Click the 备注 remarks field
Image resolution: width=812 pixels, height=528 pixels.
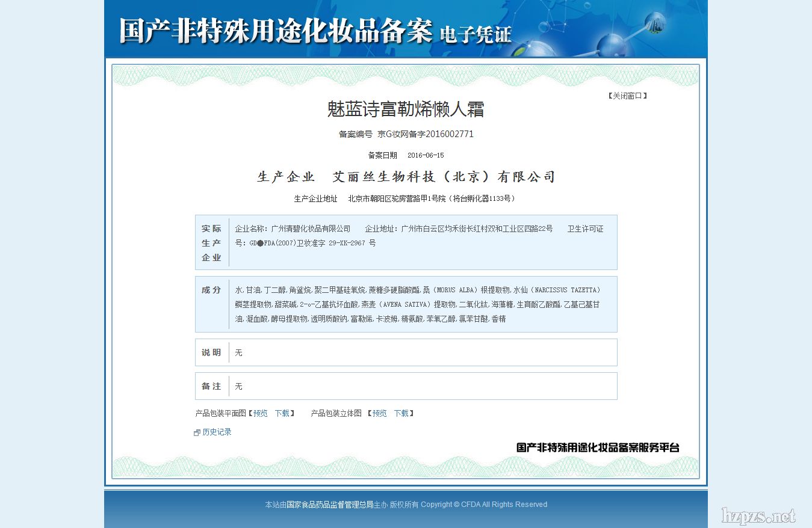click(421, 386)
